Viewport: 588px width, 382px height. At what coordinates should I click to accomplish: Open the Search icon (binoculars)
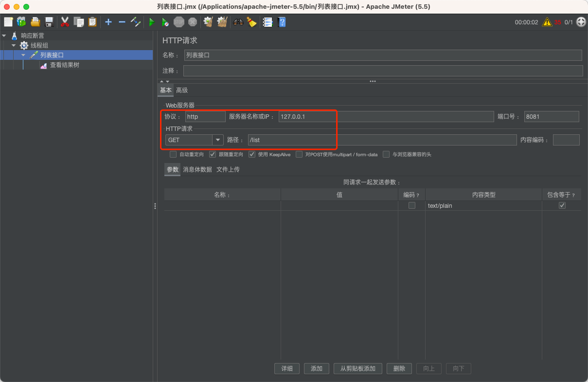coord(238,22)
